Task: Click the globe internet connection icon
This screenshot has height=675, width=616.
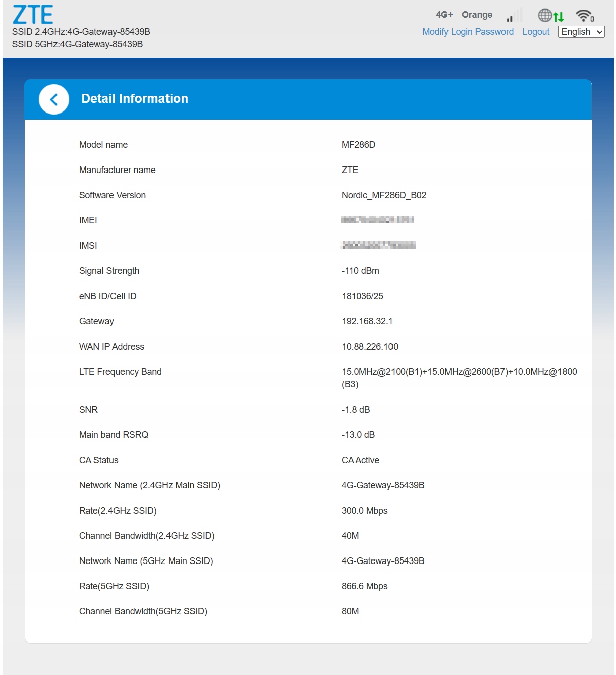Action: click(544, 16)
